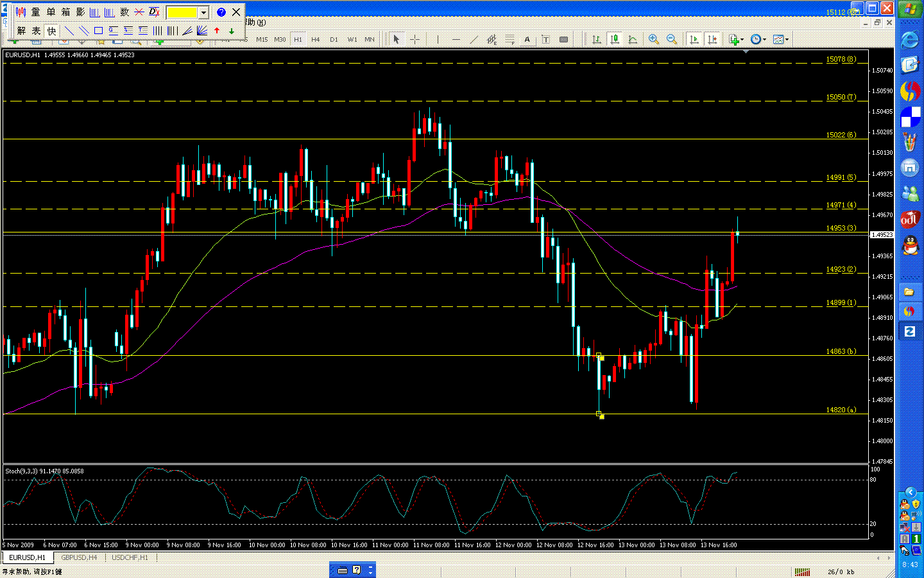Viewport: 924px width, 578px height.
Task: Select the blue rectangle tool
Action: point(99,30)
